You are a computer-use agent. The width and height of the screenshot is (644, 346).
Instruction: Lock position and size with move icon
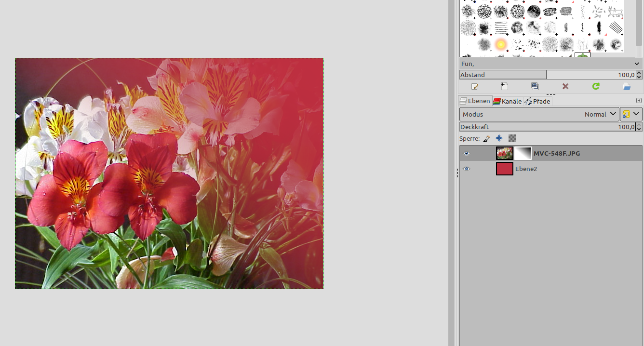[x=499, y=138]
